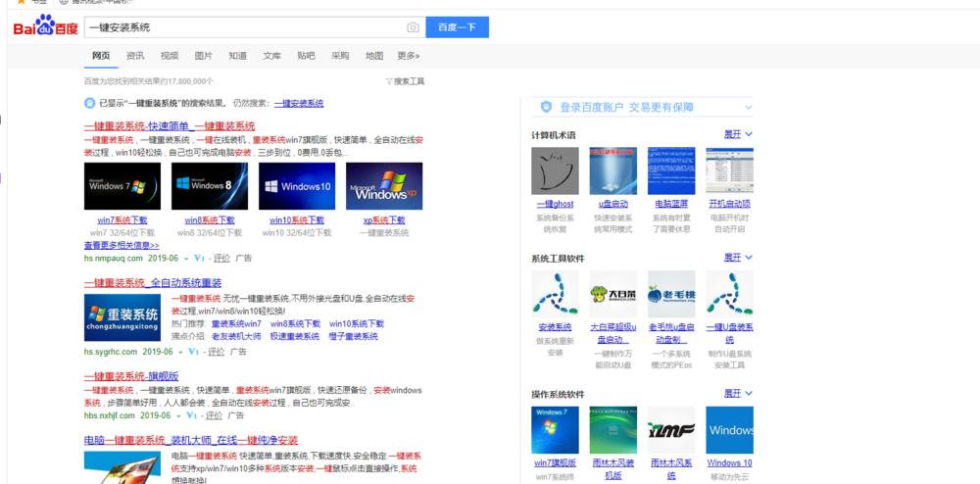Open result 一键重装系统-快速简单_一键重装系统
The width and height of the screenshot is (980, 484).
click(170, 126)
